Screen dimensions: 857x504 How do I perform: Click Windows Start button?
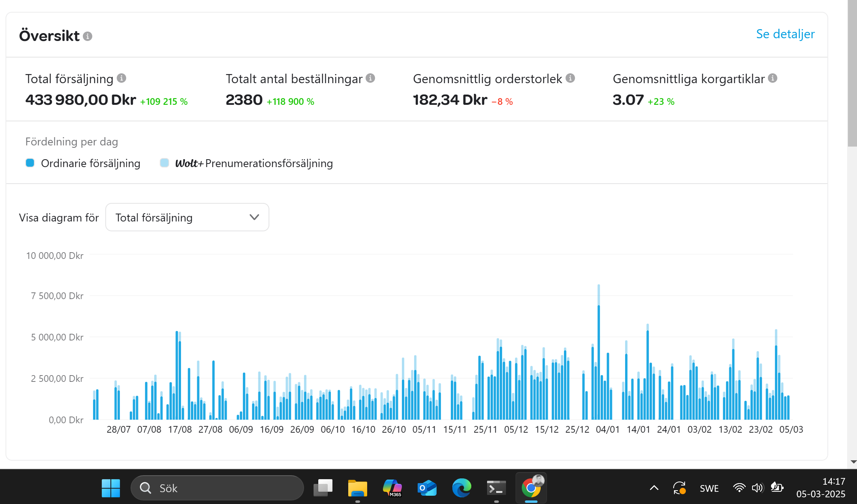tap(111, 488)
